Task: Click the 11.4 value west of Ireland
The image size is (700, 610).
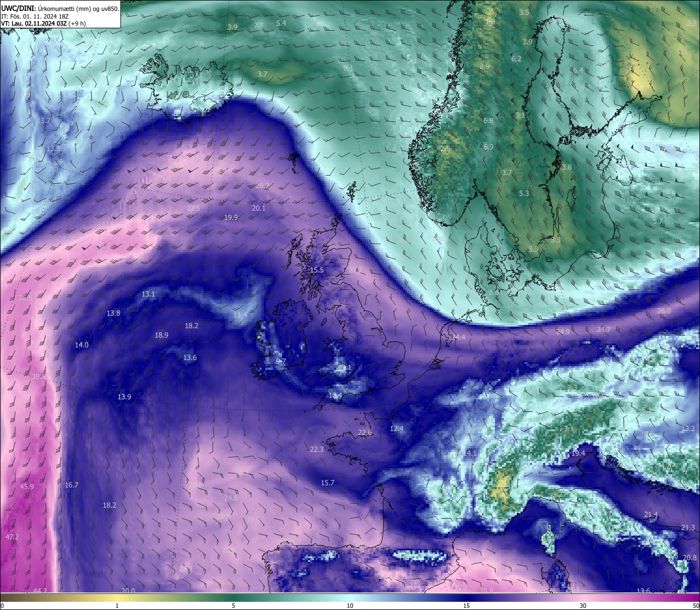Action: coord(240,315)
